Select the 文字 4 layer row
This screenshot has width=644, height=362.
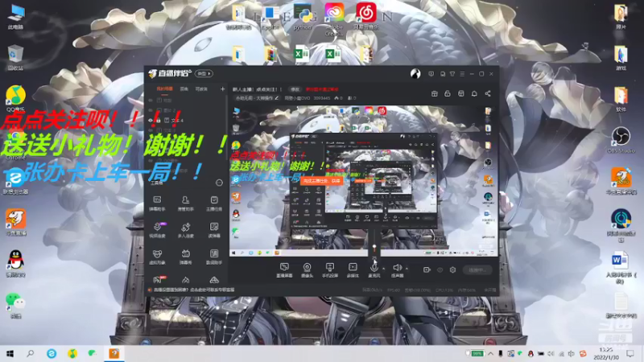click(x=185, y=120)
